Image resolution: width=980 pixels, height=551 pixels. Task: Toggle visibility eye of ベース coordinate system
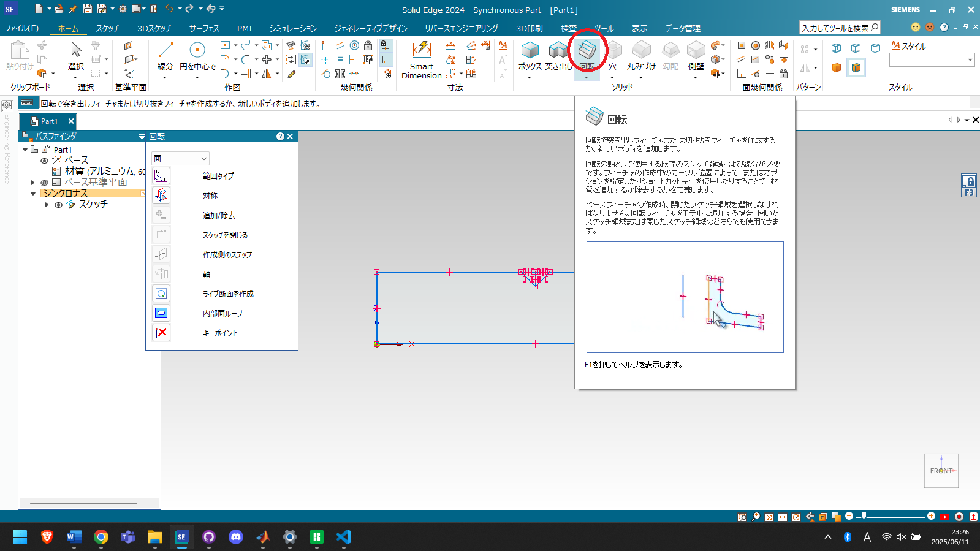coord(44,161)
